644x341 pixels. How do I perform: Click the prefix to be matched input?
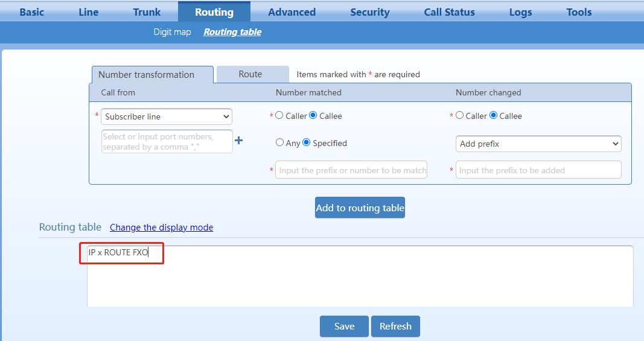(x=351, y=170)
